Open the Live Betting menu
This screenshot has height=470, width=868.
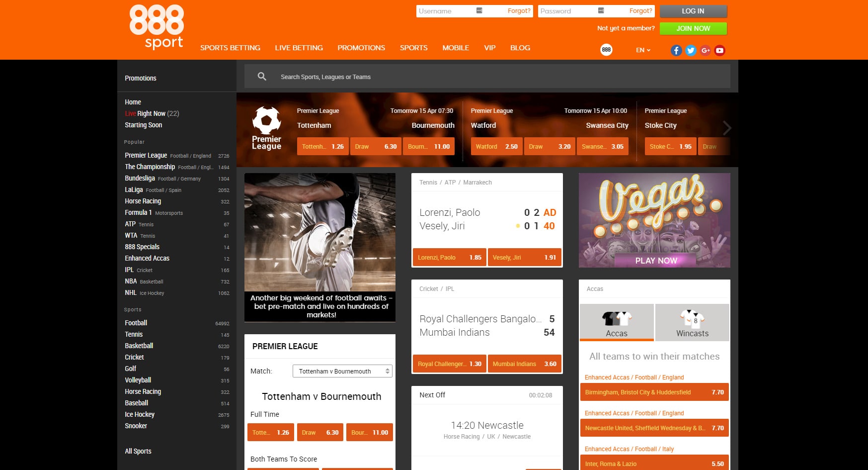(x=299, y=48)
